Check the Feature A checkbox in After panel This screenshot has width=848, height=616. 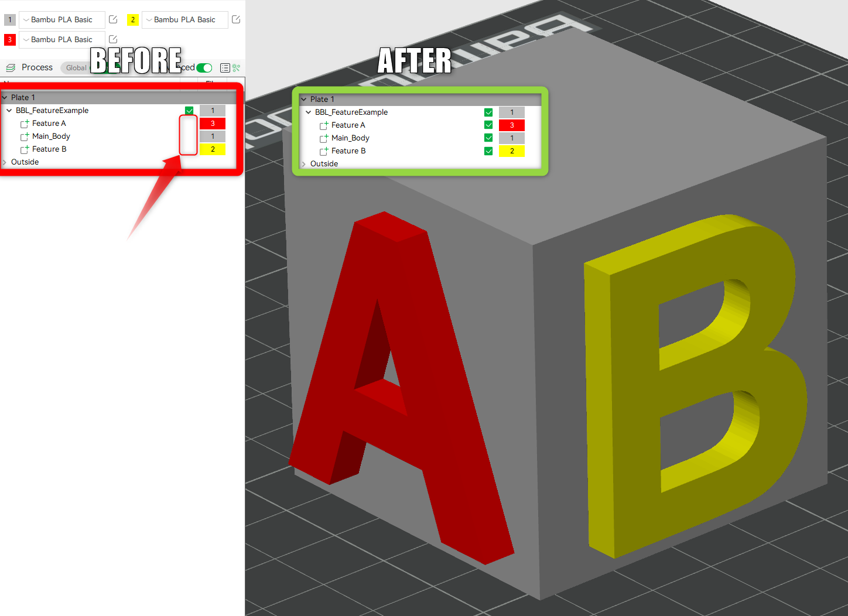[488, 125]
